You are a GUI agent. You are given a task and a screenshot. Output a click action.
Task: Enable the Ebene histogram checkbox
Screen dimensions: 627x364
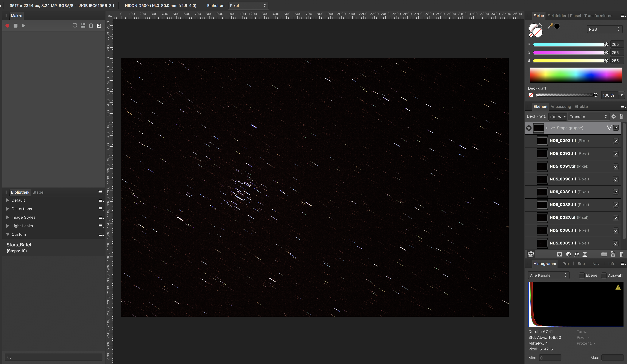pos(582,275)
